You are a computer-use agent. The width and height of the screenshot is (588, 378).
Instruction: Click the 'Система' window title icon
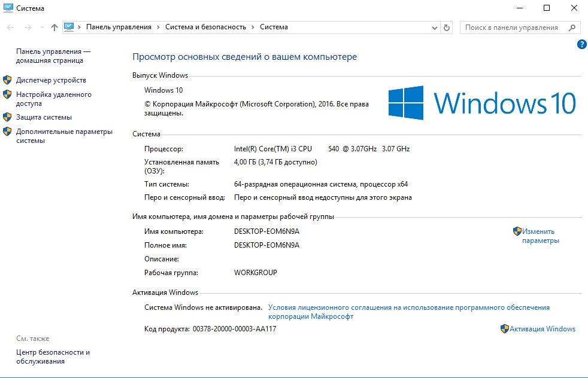tap(8, 8)
